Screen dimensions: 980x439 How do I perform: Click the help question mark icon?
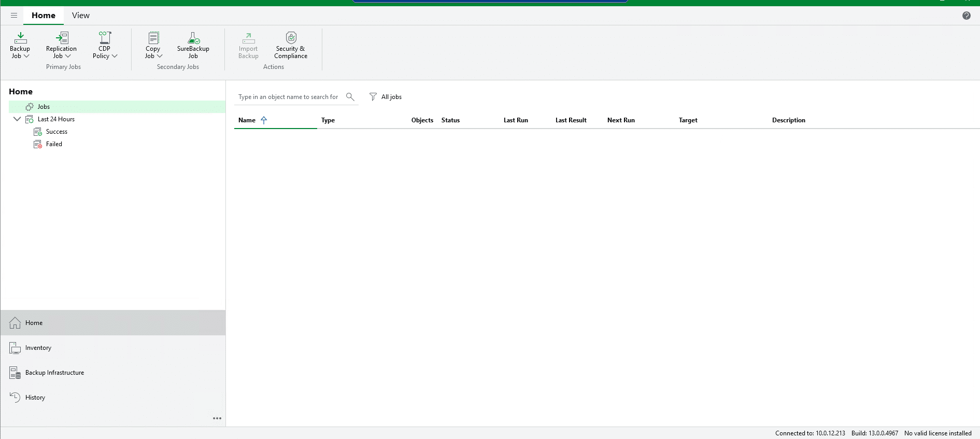coord(966,16)
